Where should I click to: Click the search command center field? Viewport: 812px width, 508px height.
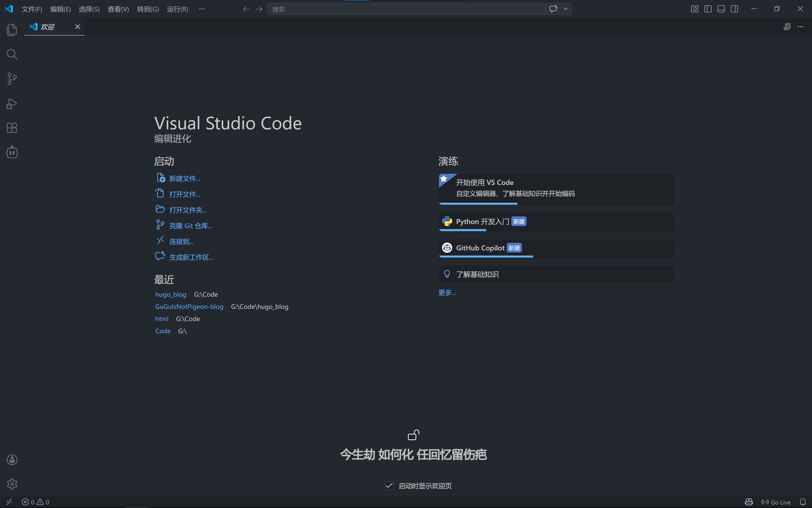(x=406, y=9)
